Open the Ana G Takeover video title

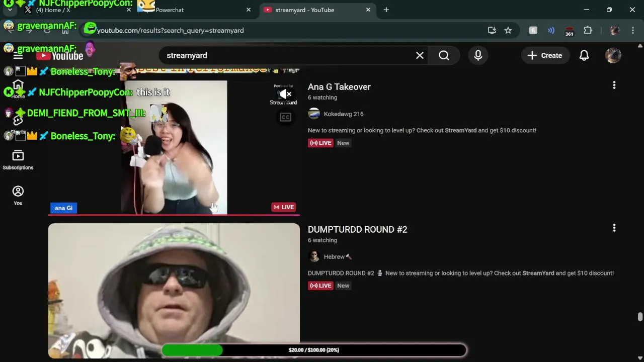(x=339, y=86)
